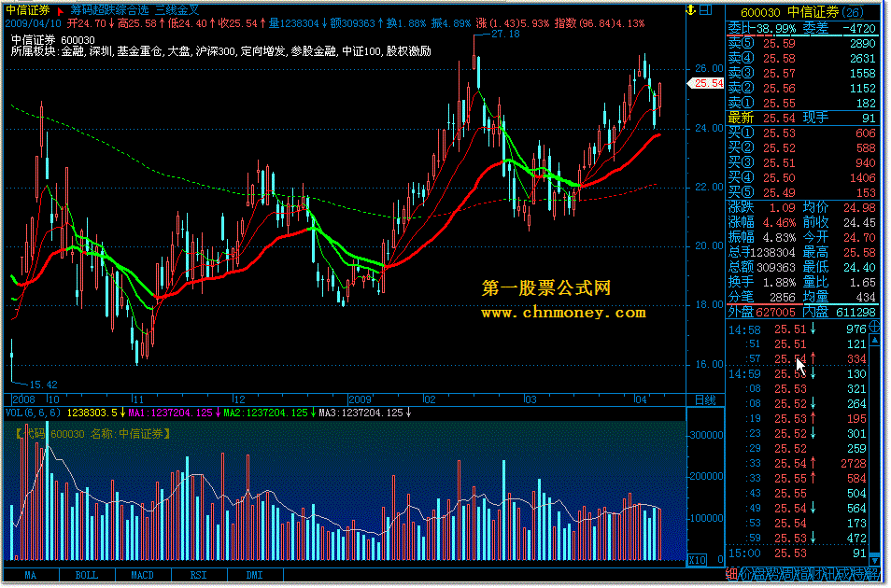Click the 2008 year label on timeline
Viewport: 891px width, 588px height.
23,399
